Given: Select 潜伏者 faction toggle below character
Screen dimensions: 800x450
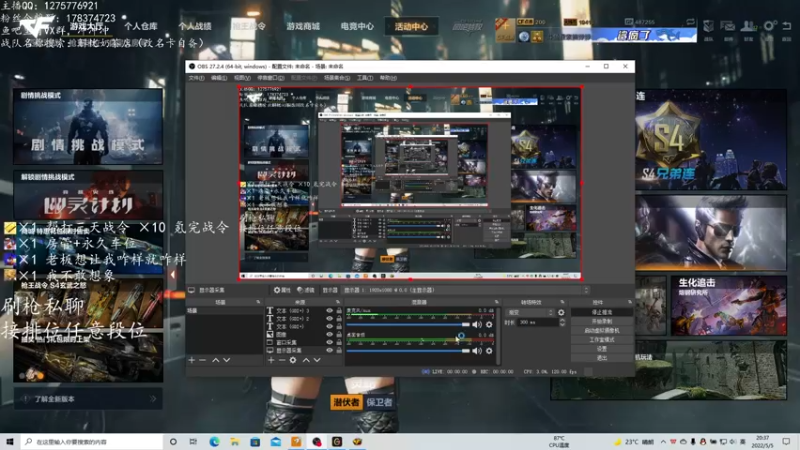Looking at the screenshot, I should [x=346, y=402].
